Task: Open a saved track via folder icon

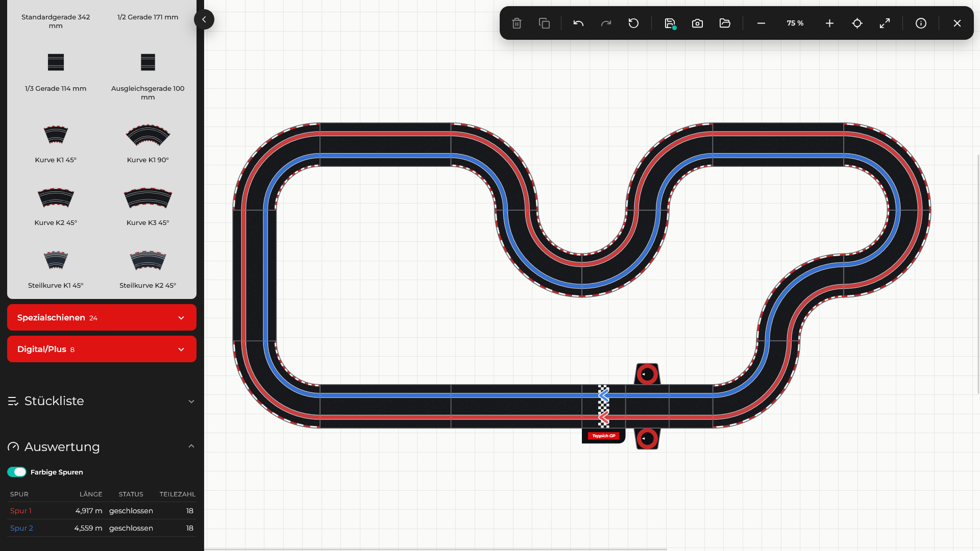Action: tap(725, 23)
